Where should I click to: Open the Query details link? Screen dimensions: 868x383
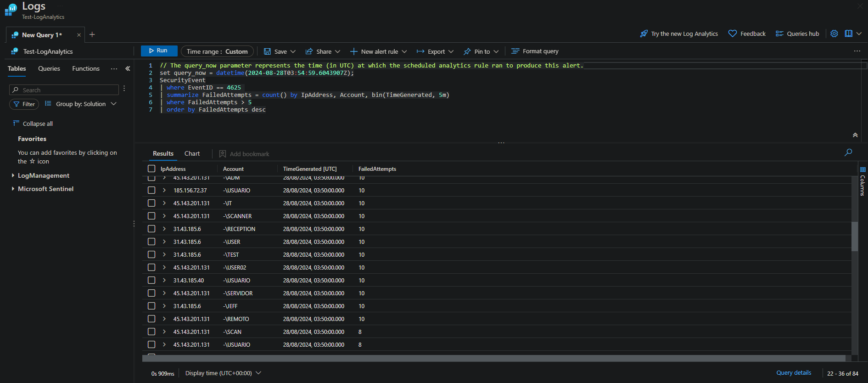pos(794,373)
